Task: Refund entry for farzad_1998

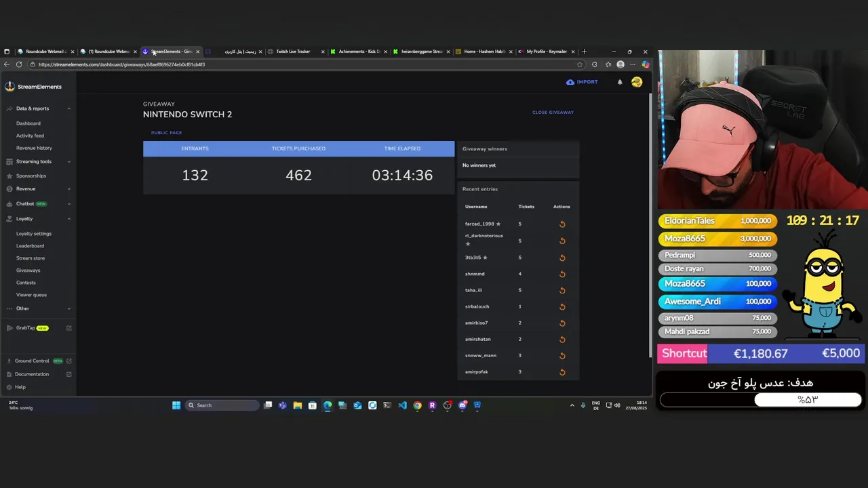Action: click(562, 224)
